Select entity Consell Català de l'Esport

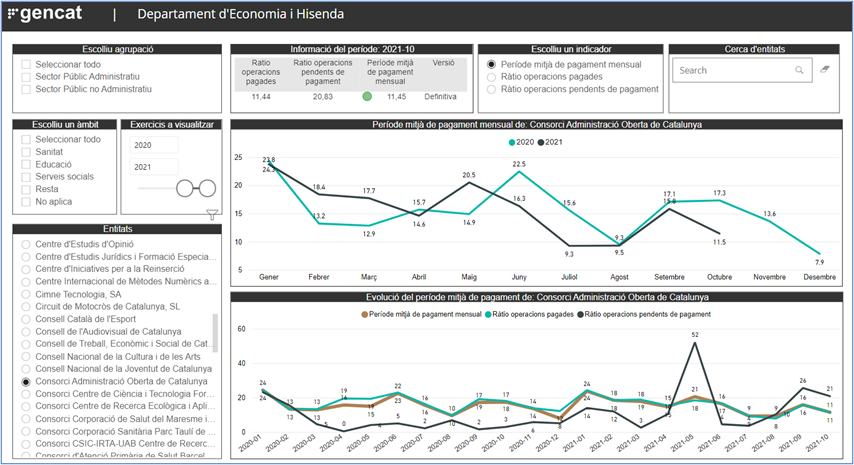[26, 320]
